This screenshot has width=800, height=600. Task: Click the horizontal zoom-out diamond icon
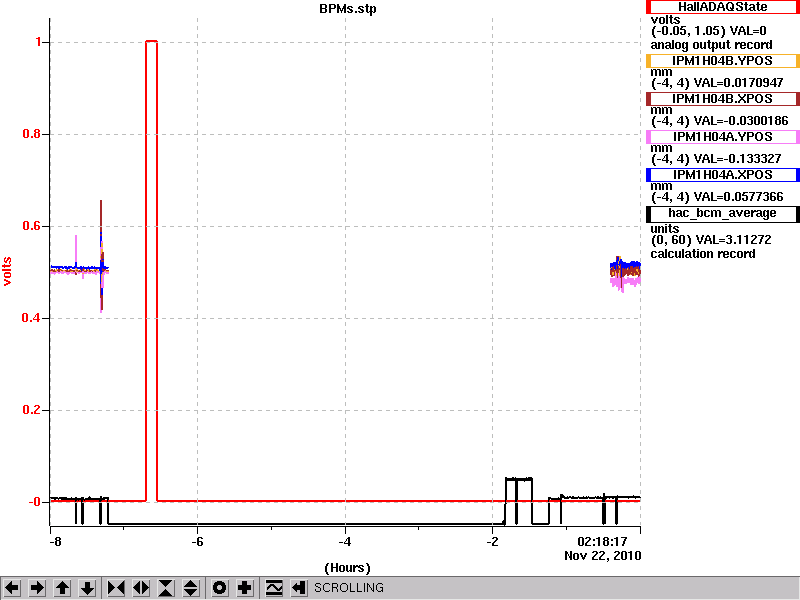[x=141, y=588]
